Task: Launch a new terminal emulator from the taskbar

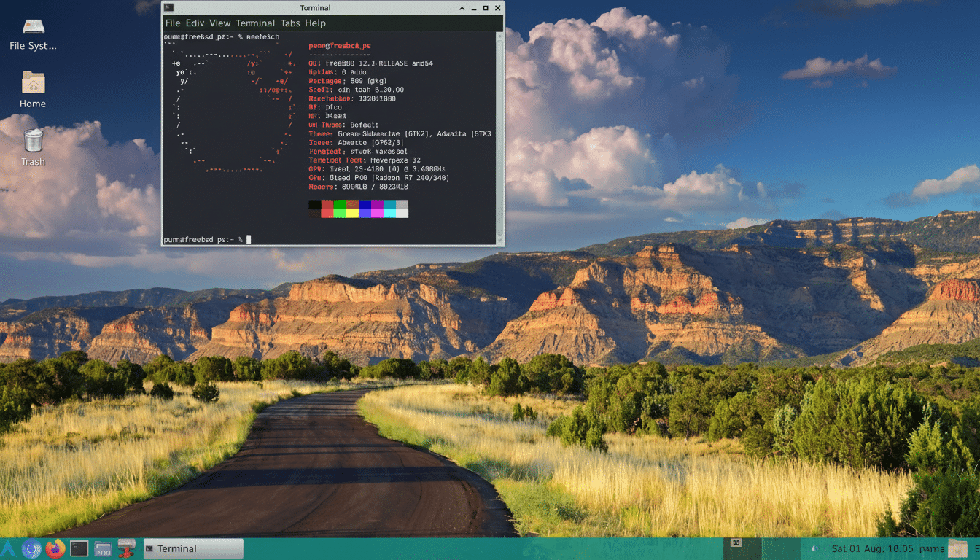Action: point(79,548)
